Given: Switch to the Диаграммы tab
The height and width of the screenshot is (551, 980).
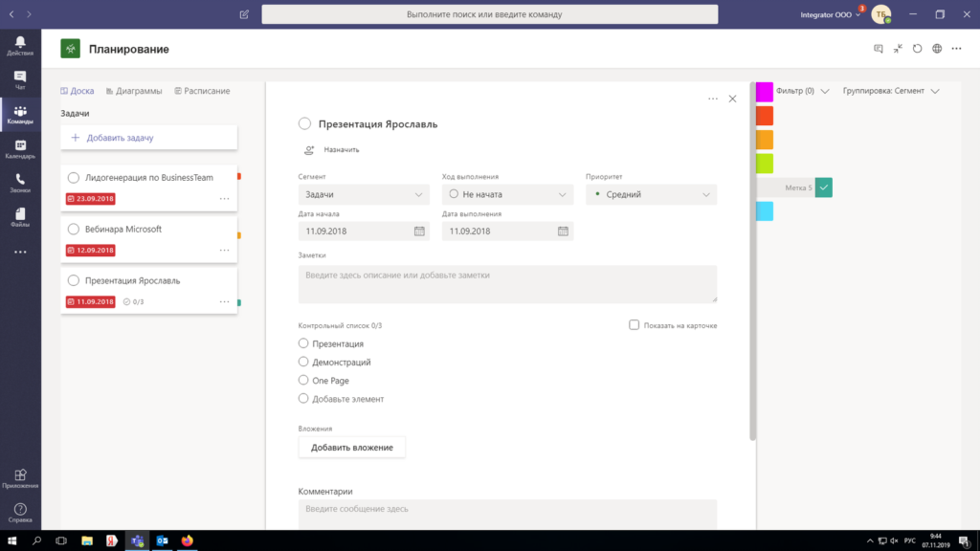Looking at the screenshot, I should click(134, 91).
